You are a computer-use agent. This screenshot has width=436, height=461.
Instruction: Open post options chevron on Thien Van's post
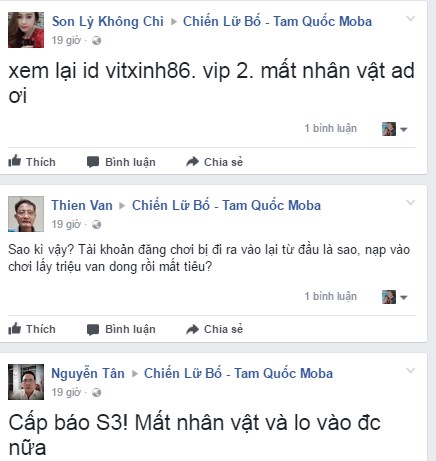coord(411,202)
